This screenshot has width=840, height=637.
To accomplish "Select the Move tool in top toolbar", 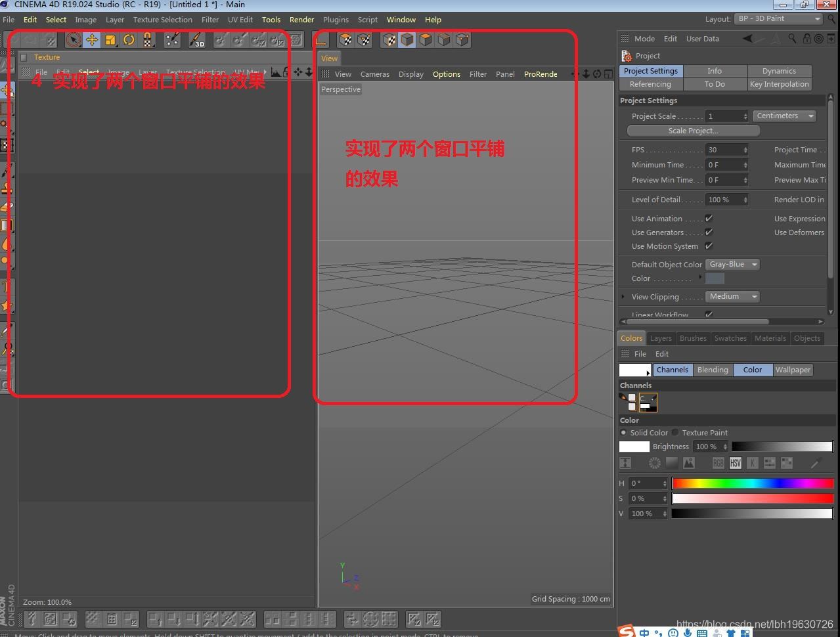I will (92, 40).
